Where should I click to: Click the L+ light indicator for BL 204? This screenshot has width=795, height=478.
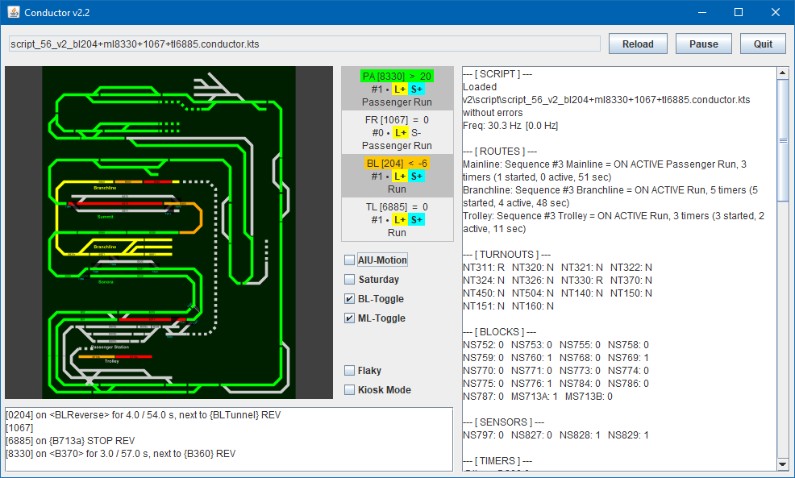pos(399,175)
